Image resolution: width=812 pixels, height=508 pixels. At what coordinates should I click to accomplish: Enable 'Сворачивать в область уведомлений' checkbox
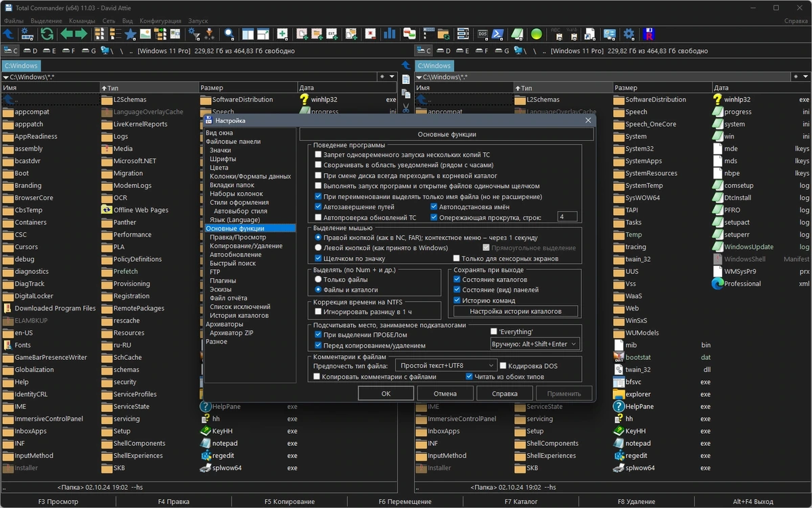click(319, 165)
